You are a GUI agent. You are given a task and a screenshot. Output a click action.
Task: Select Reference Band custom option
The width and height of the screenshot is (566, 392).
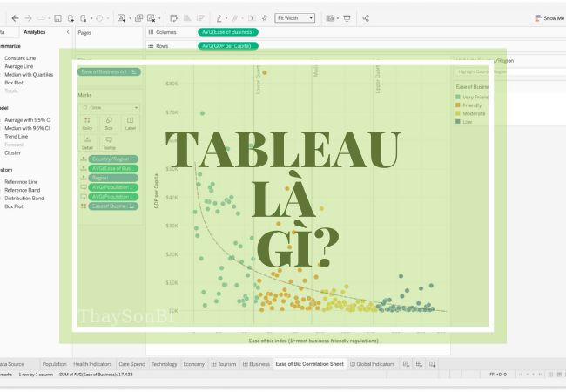coord(23,190)
